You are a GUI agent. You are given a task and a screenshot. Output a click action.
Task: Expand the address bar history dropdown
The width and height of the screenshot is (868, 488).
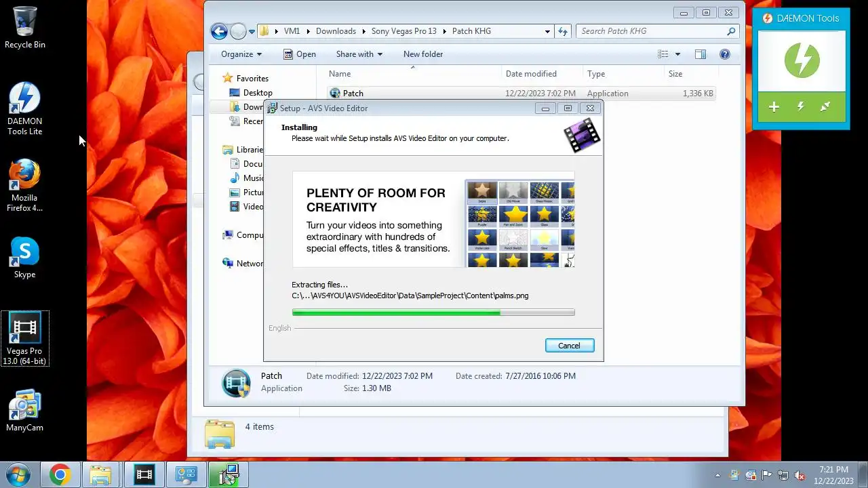(x=547, y=31)
